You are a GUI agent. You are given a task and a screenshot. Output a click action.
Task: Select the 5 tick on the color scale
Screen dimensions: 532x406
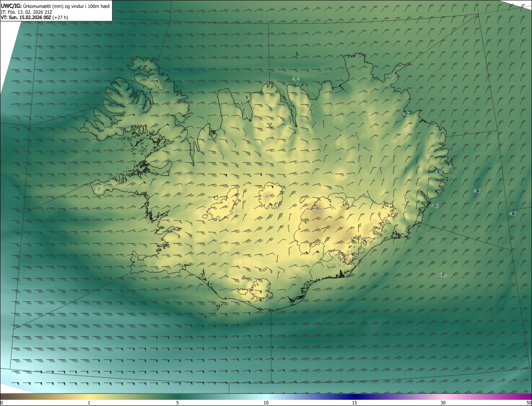tap(177, 403)
